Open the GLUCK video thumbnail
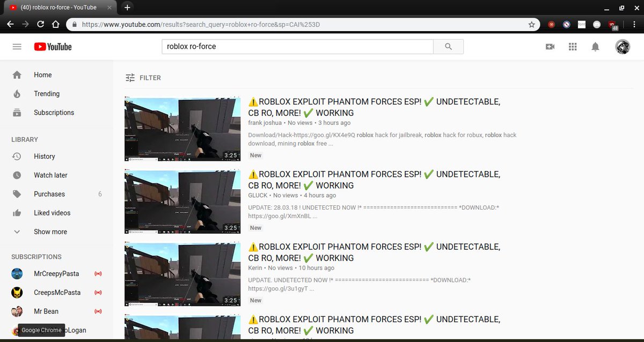This screenshot has width=644, height=342. pyautogui.click(x=182, y=202)
